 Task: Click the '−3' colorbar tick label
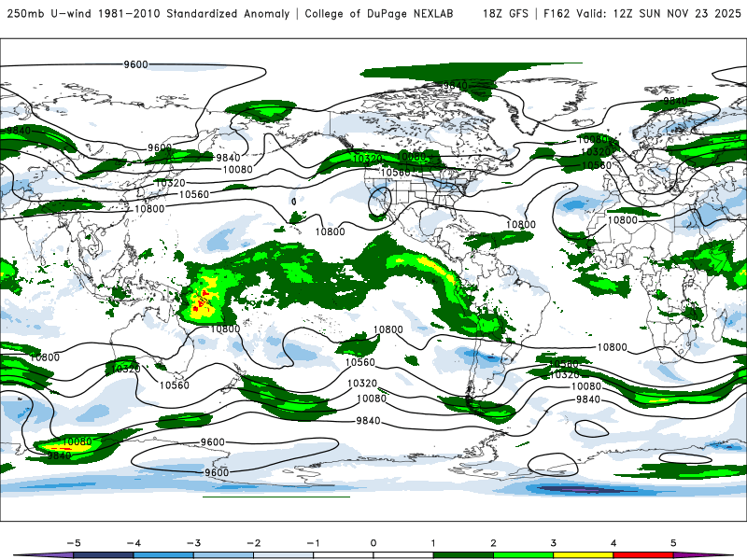coord(193,543)
